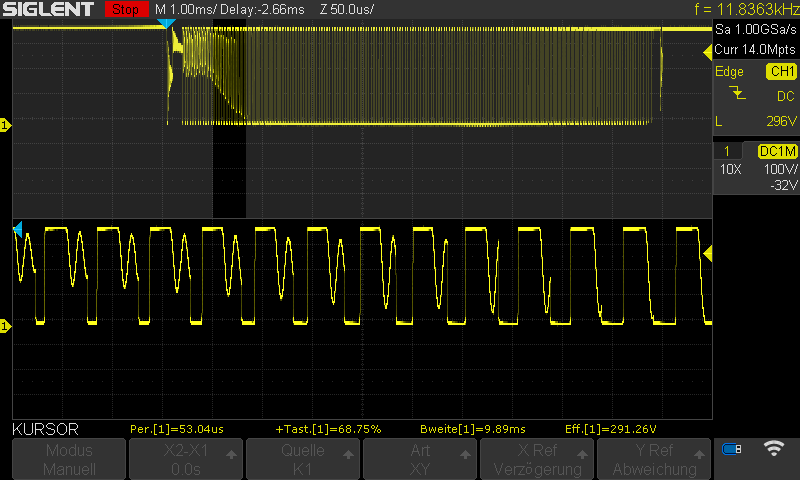800x480 pixels.
Task: Open the Art XY type softkey
Action: 419,459
